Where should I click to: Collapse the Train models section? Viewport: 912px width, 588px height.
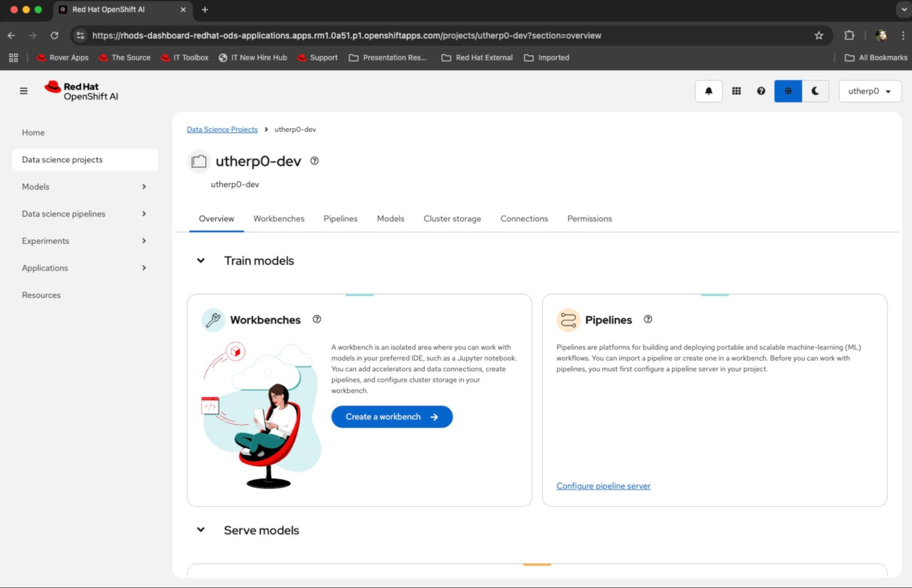coord(201,261)
